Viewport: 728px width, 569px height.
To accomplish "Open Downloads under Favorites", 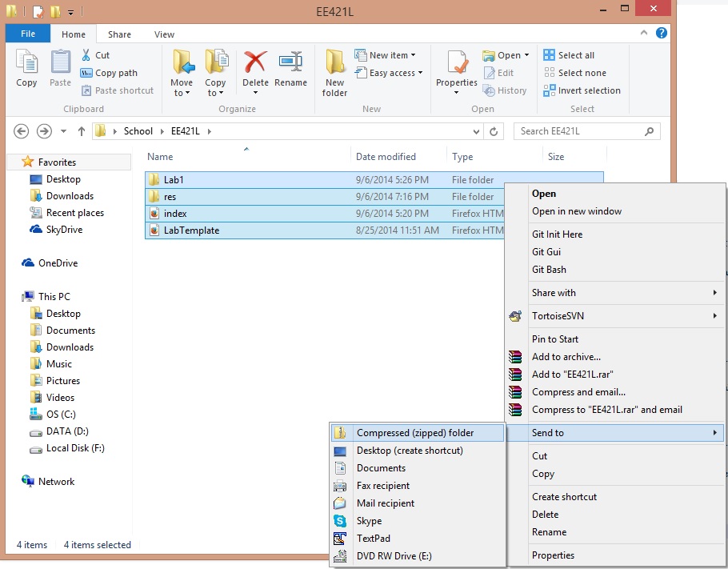I will pos(70,196).
